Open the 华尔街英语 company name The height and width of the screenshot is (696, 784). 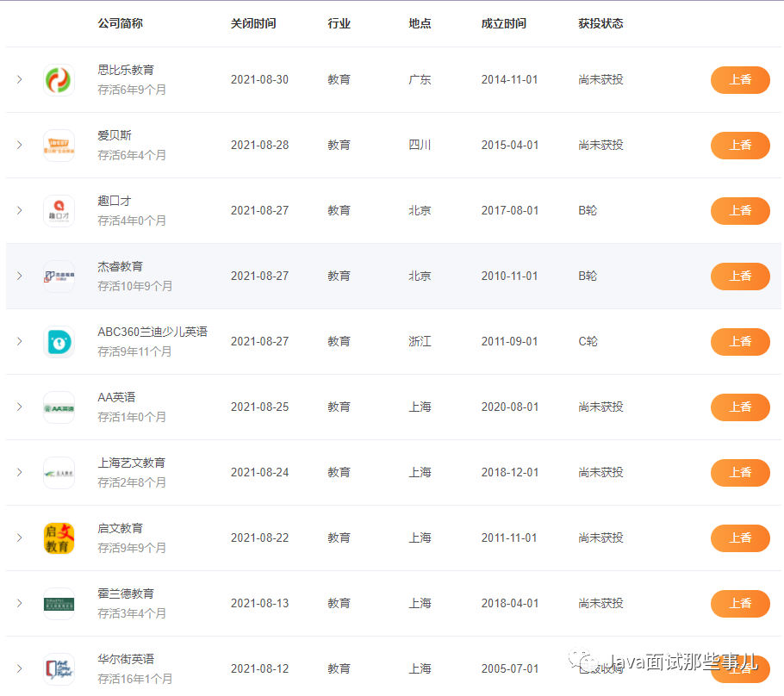point(126,660)
